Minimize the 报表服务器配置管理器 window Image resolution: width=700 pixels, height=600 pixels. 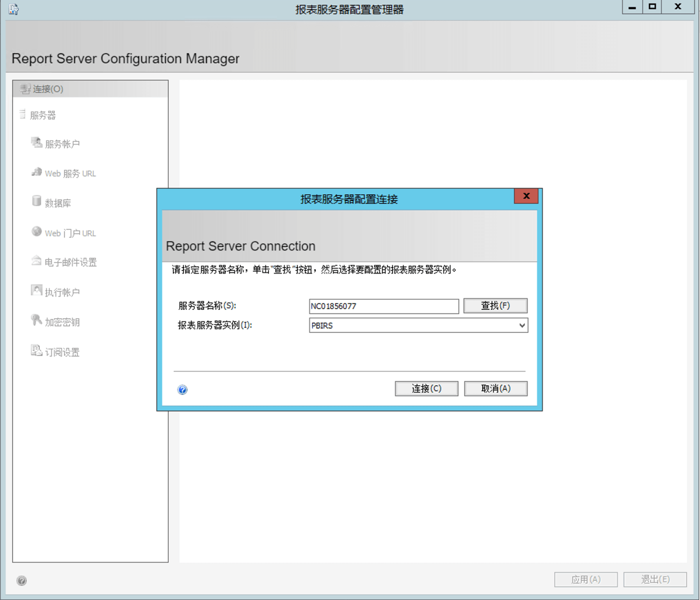(x=632, y=7)
